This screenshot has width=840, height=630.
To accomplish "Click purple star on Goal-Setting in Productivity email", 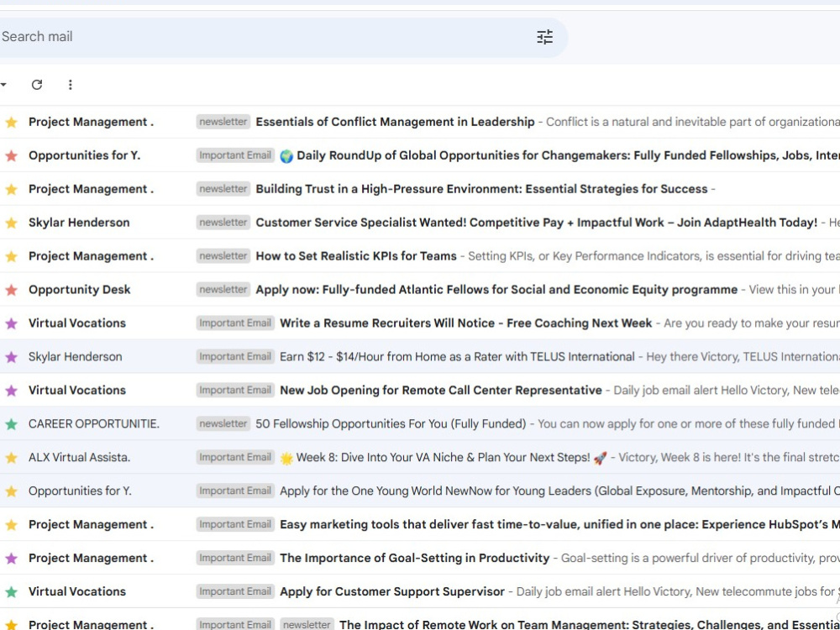I will pyautogui.click(x=11, y=559).
